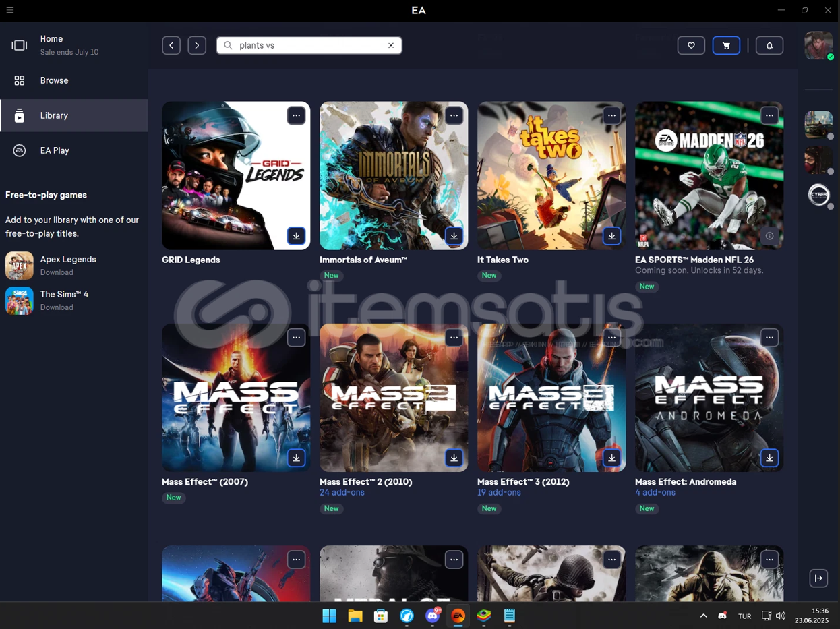Open Mass Effect: Andromeda cover art
840x629 pixels.
coord(709,398)
